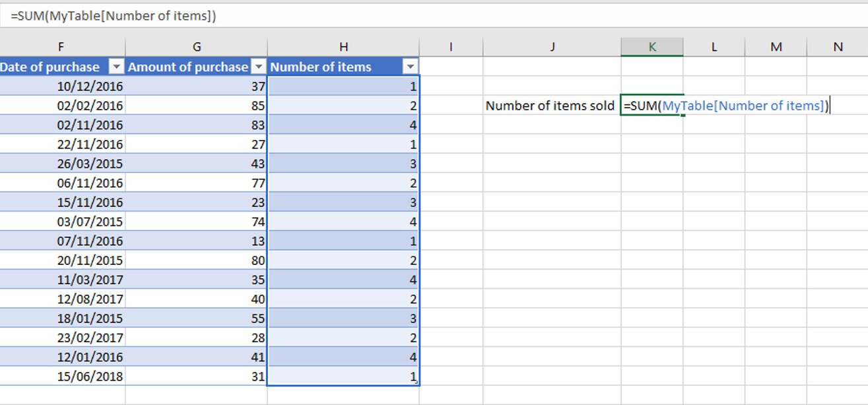Viewport: 868px width, 405px height.
Task: Select column M header
Action: pyautogui.click(x=776, y=47)
